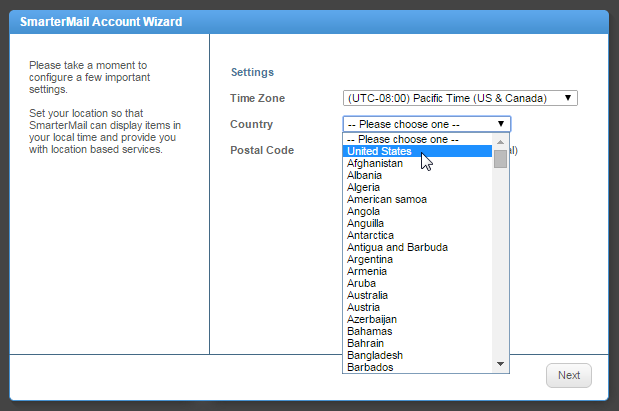Click the country list scrollbar thumb

point(501,159)
